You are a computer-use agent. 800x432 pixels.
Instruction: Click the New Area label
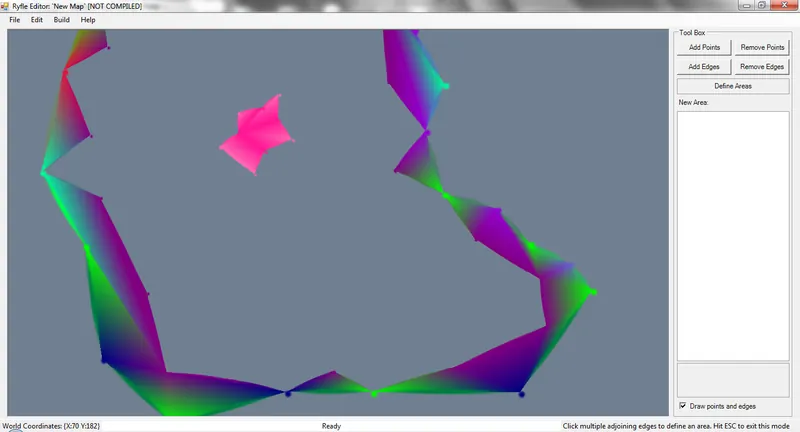693,103
